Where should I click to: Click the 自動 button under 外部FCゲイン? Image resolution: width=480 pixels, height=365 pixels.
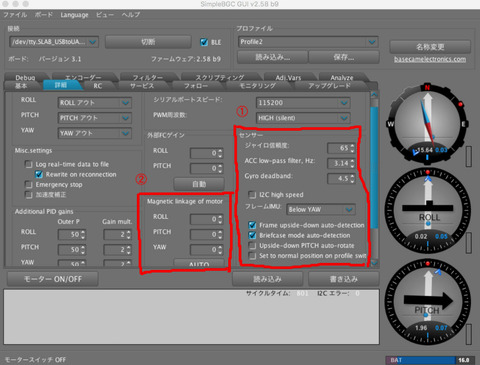(199, 184)
